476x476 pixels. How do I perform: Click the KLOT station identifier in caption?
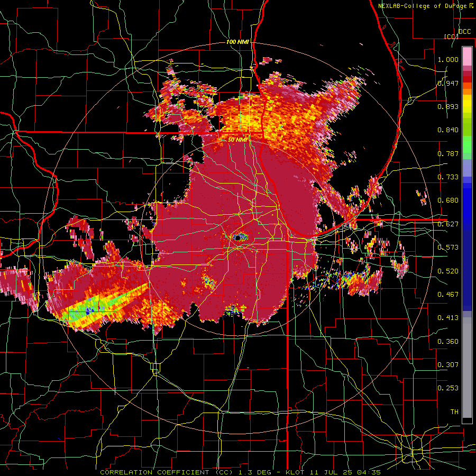click(295, 472)
